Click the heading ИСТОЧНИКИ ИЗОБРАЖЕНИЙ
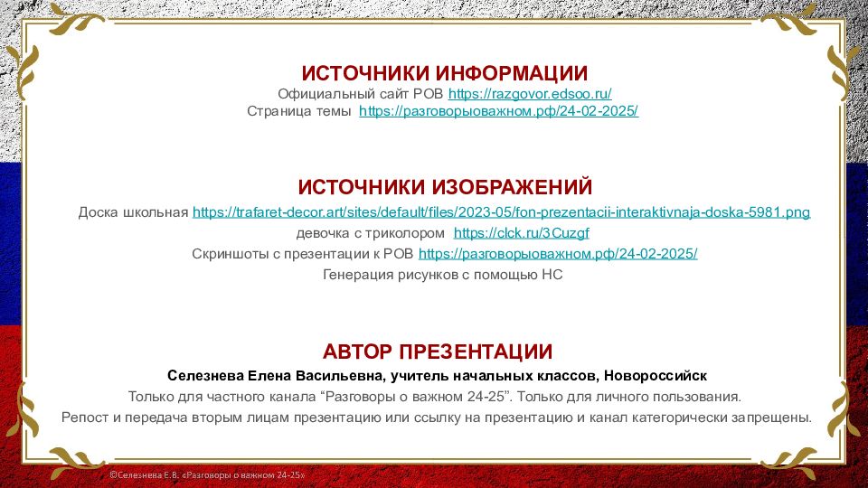Viewport: 868px width, 488px height. click(445, 187)
